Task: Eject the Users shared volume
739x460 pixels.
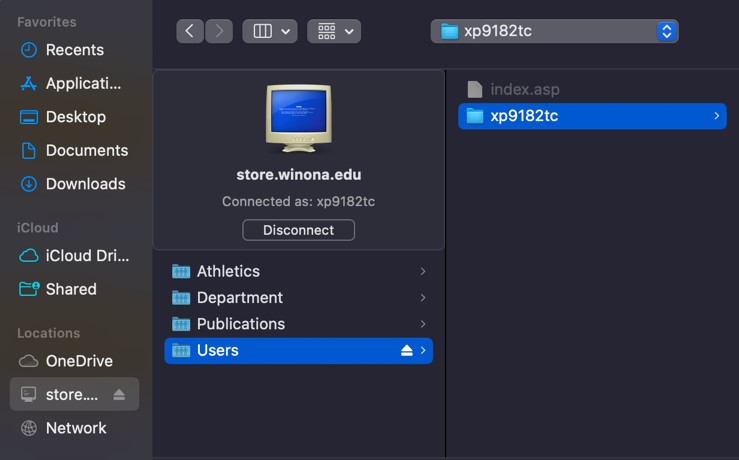Action: (406, 350)
